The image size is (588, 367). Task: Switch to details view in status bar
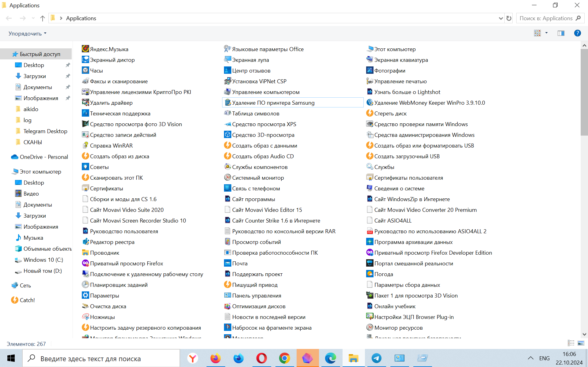(571, 343)
